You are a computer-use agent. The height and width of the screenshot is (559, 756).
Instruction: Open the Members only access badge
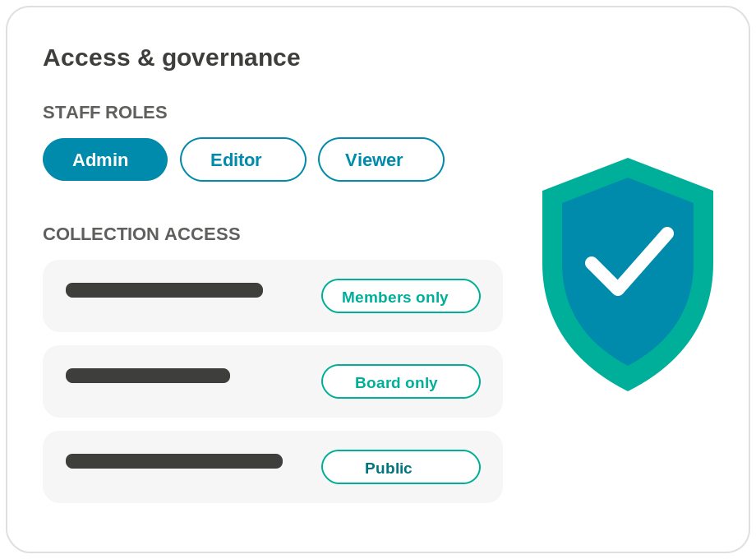(401, 296)
